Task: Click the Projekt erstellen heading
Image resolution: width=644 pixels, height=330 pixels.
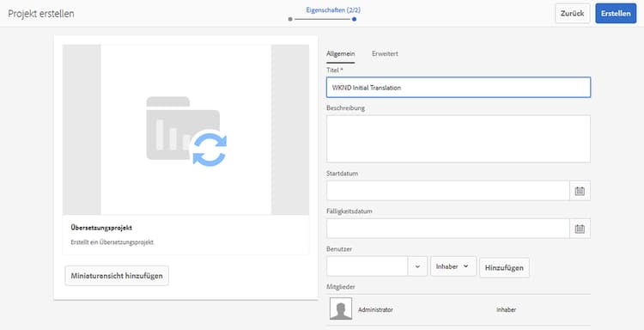Action: [41, 13]
